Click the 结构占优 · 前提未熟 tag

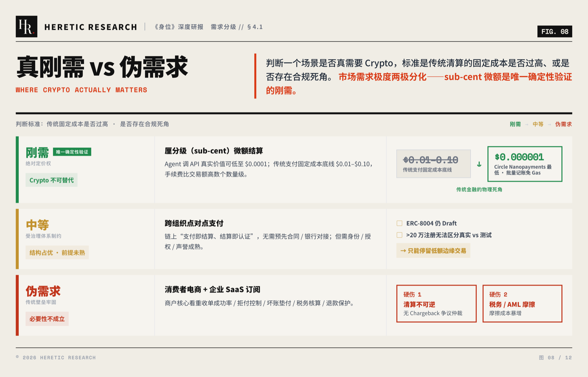tap(57, 253)
